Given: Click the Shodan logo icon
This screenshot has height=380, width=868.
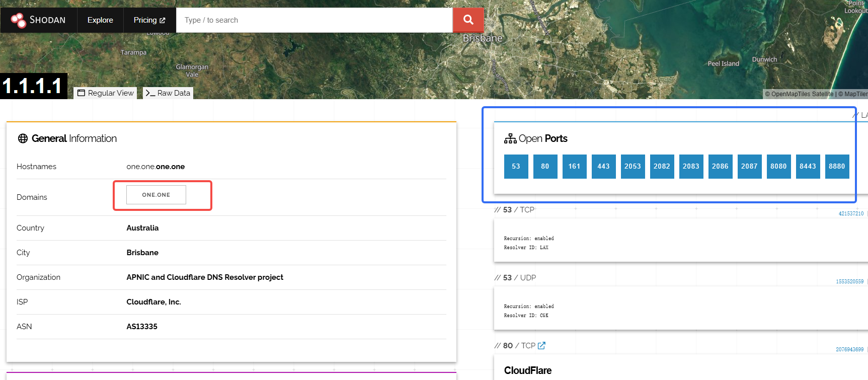Looking at the screenshot, I should coord(18,20).
